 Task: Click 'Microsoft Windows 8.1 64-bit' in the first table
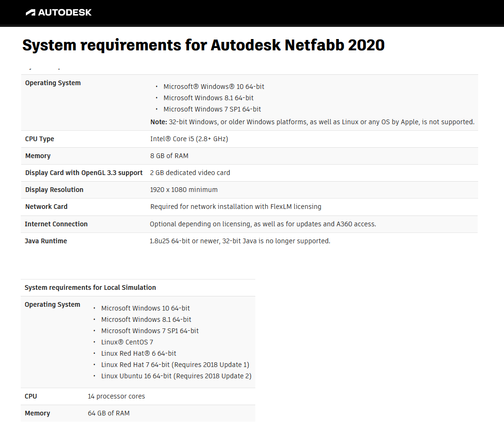point(208,98)
